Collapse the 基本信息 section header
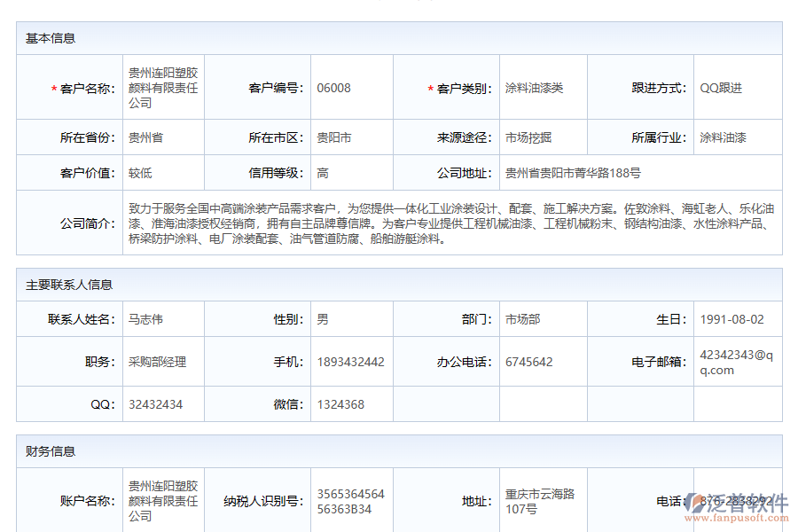798x532 pixels. (x=51, y=38)
